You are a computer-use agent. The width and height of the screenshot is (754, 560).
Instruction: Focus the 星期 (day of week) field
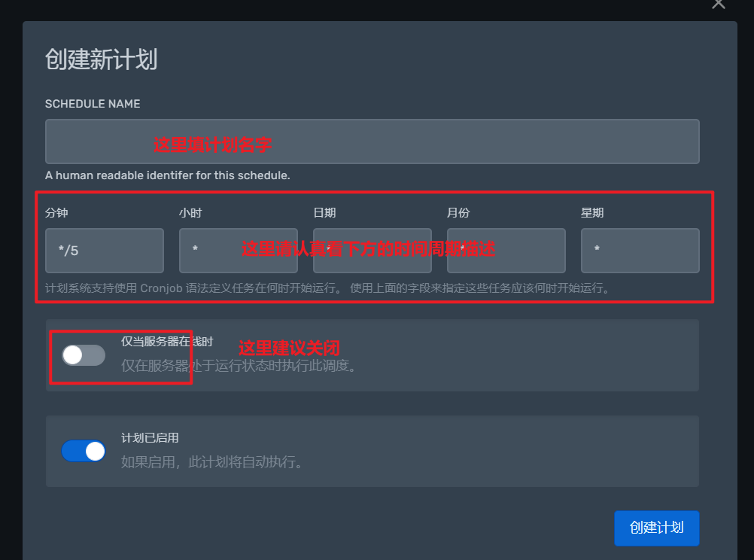pos(640,251)
